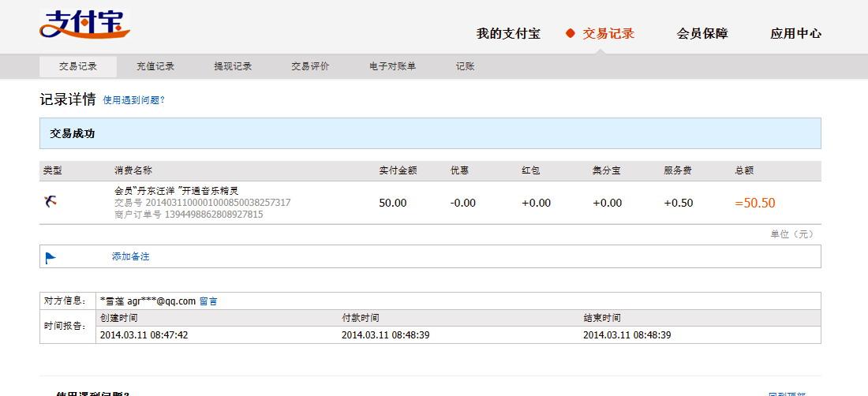This screenshot has height=396, width=868.
Task: Click the orange dot beside 交易记录
Action: 571,33
